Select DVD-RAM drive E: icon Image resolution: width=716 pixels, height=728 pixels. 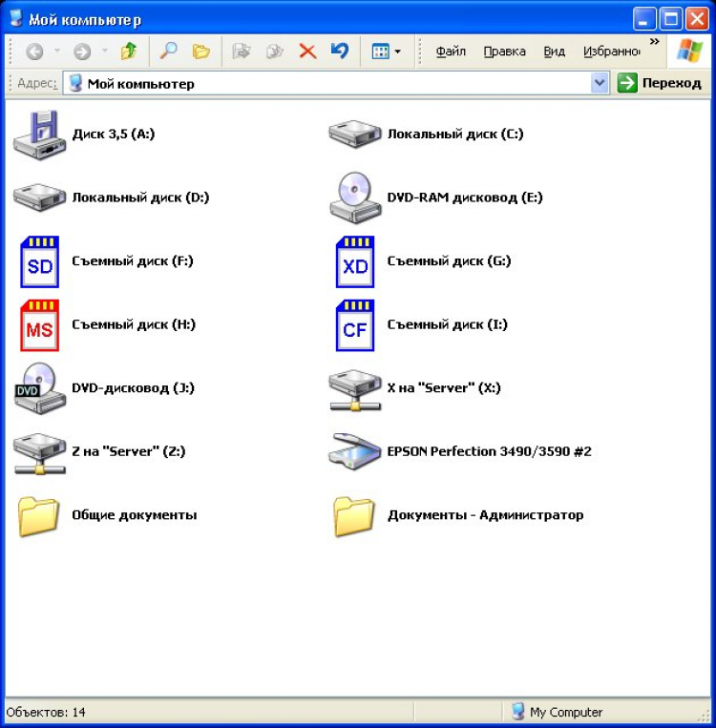(355, 198)
